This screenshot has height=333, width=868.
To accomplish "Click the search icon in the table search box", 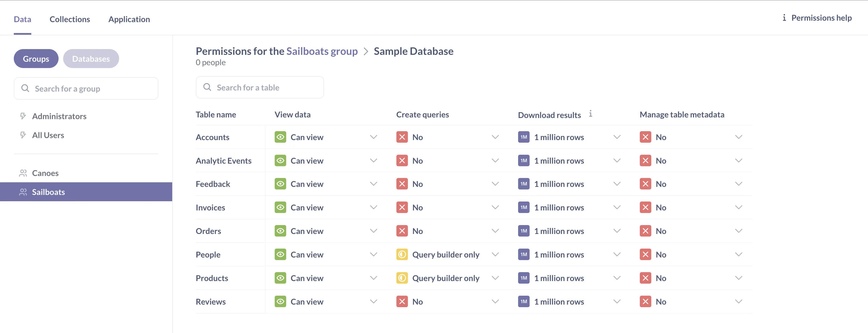I will pos(207,87).
